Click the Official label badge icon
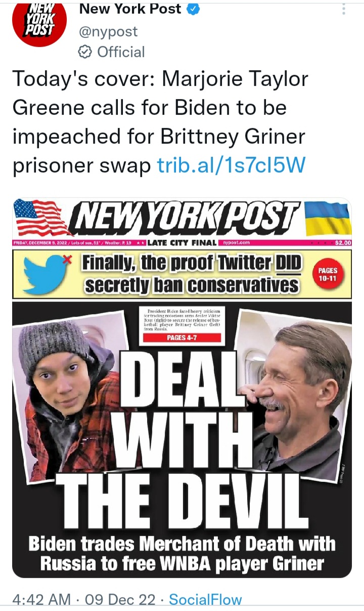The height and width of the screenshot is (611, 364). click(x=85, y=52)
